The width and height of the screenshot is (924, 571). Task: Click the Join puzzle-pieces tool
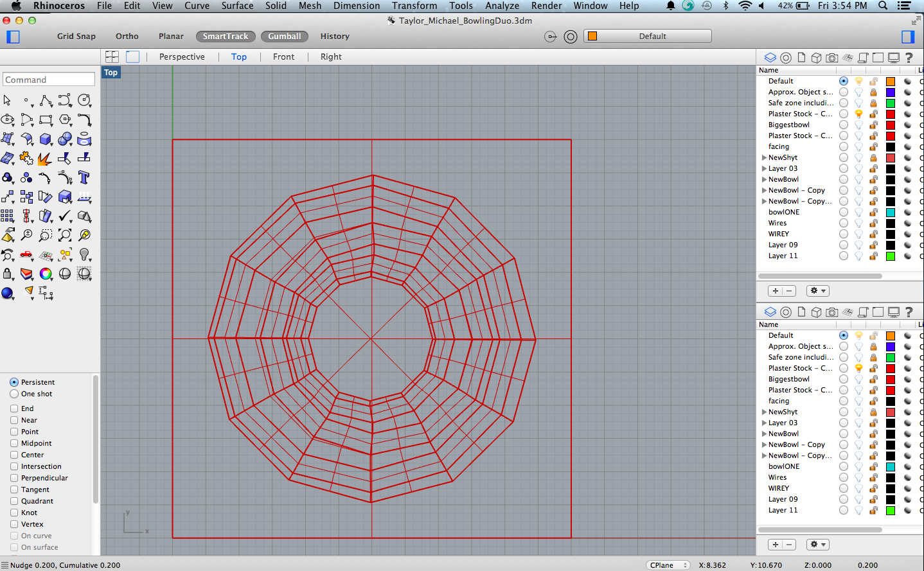pyautogui.click(x=26, y=158)
